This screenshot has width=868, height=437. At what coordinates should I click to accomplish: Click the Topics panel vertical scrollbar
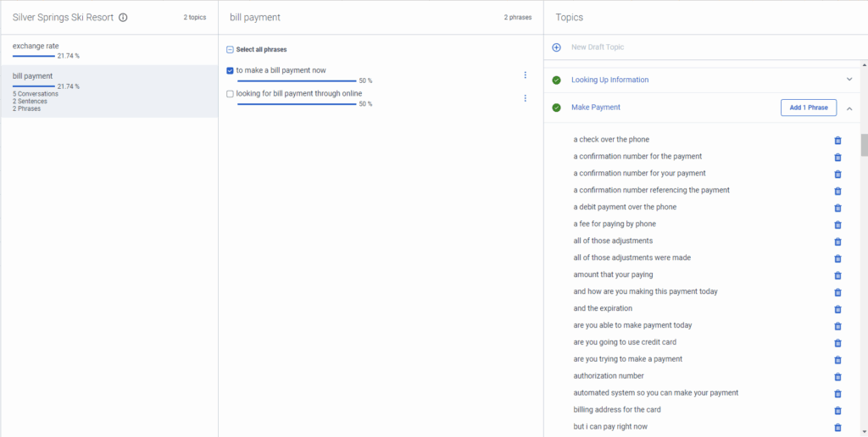click(864, 146)
